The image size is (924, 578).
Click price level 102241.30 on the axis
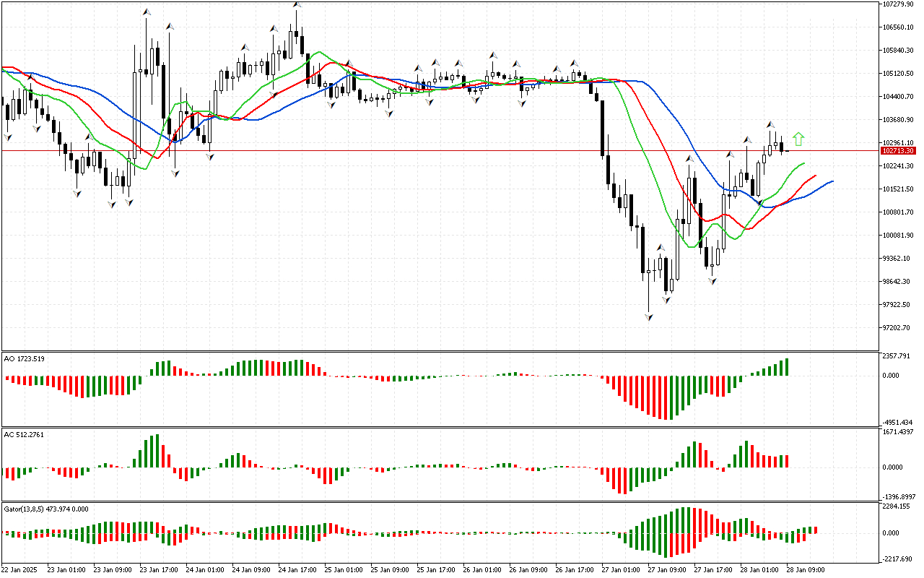899,166
